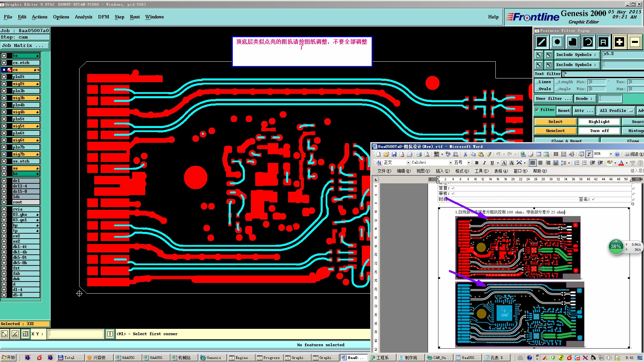The image size is (644, 362).
Task: Click the text feature filter icon
Action: 603,42
